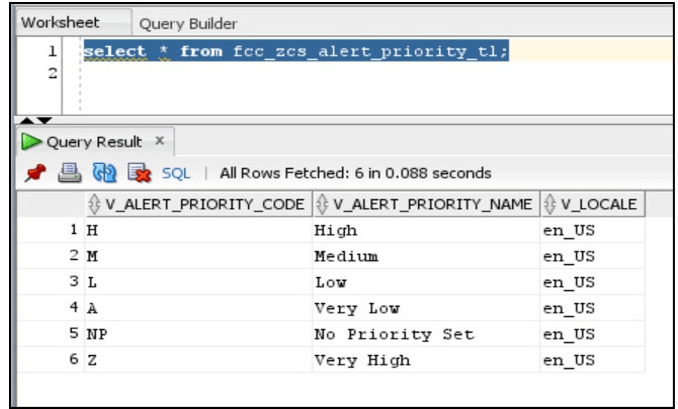Select the en_US cell in the Low row
The width and height of the screenshot is (678, 409).
(x=592, y=282)
